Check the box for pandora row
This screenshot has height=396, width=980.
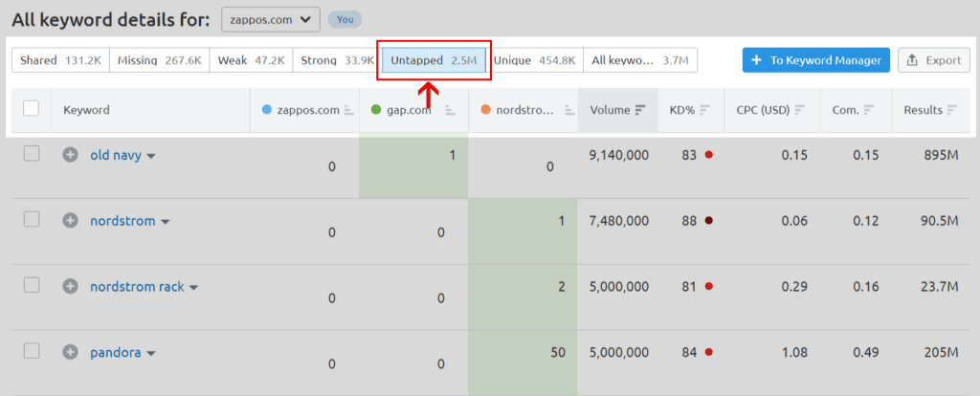click(x=32, y=350)
